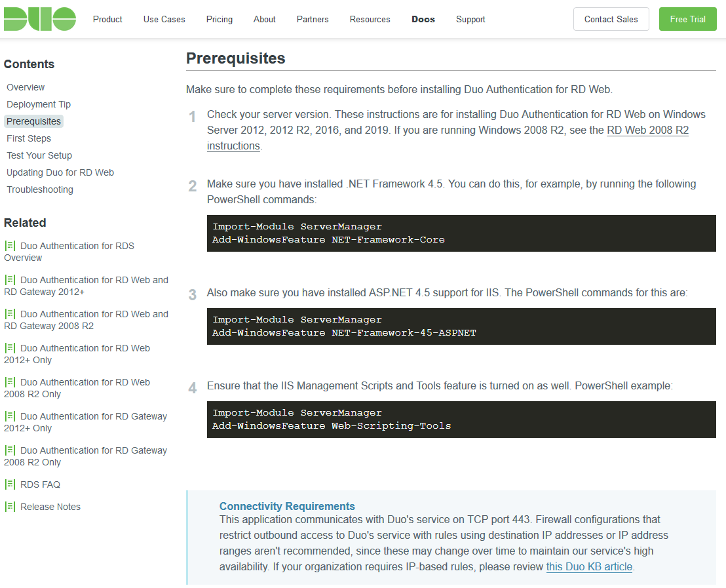Click document icon for RD Web and RD Gateway 2012+
Screen dimensions: 726x588
click(10, 280)
